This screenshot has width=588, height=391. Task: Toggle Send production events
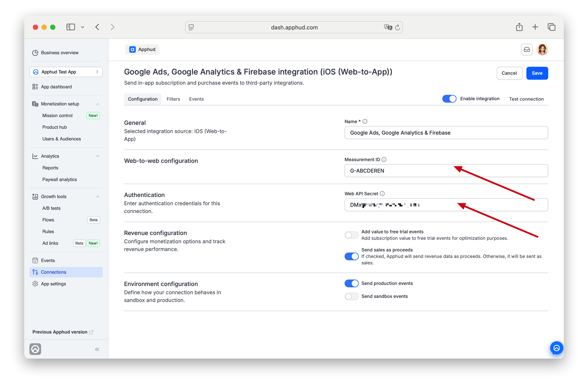tap(352, 283)
